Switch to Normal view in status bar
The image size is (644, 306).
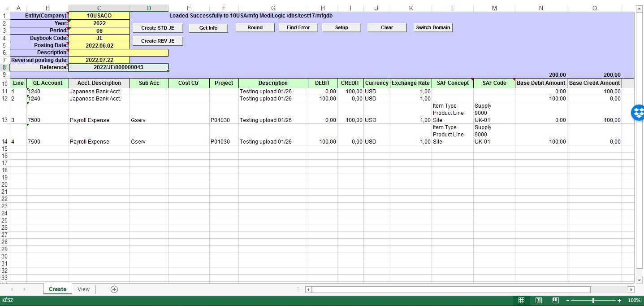click(521, 301)
